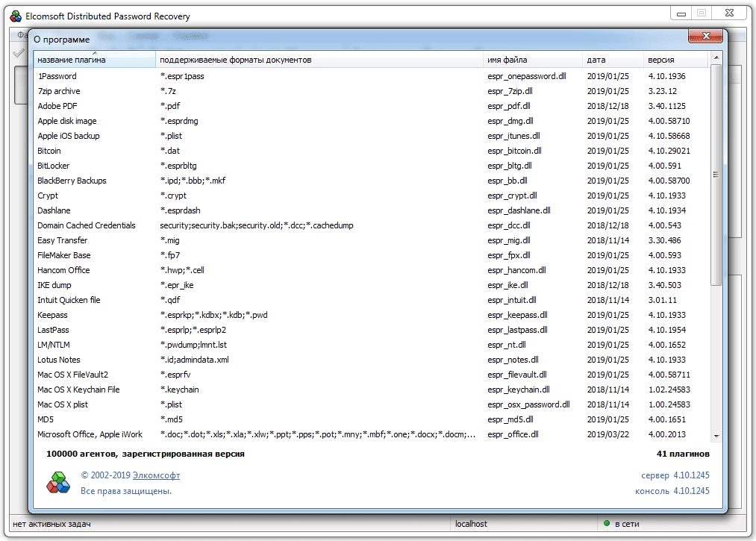Select the Apple disk image row

click(371, 121)
